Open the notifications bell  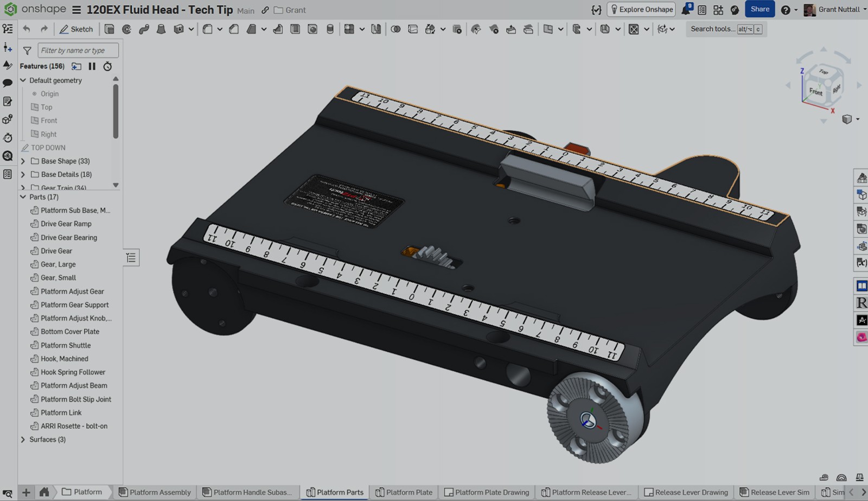(x=686, y=10)
